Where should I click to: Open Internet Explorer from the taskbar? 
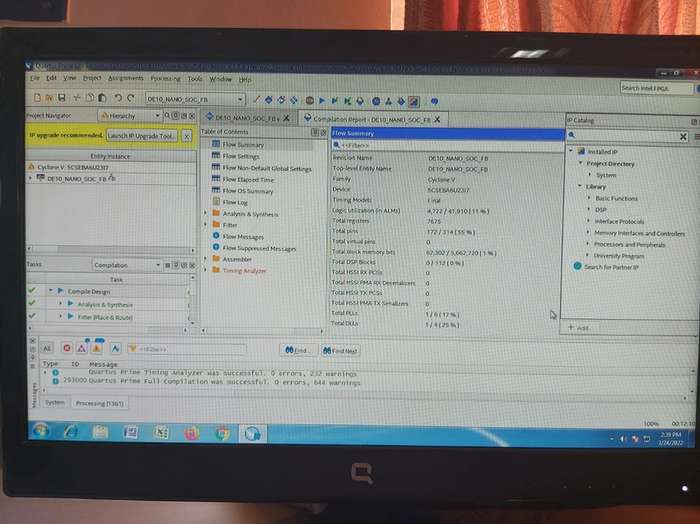(x=71, y=432)
